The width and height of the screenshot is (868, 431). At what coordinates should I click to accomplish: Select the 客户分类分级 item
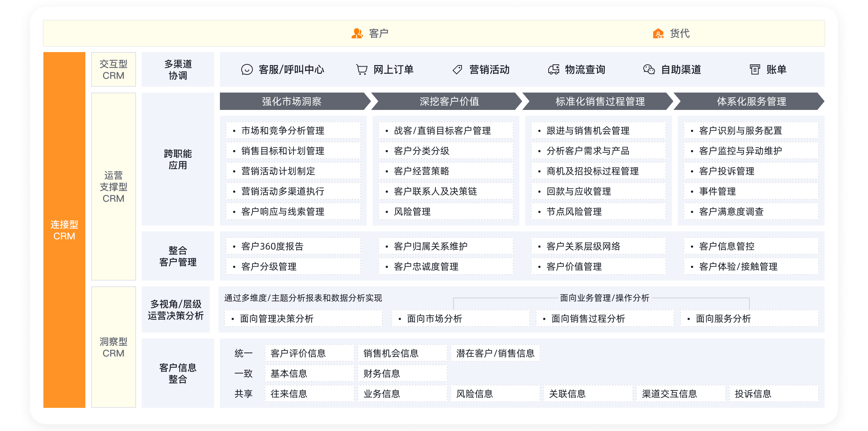421,151
